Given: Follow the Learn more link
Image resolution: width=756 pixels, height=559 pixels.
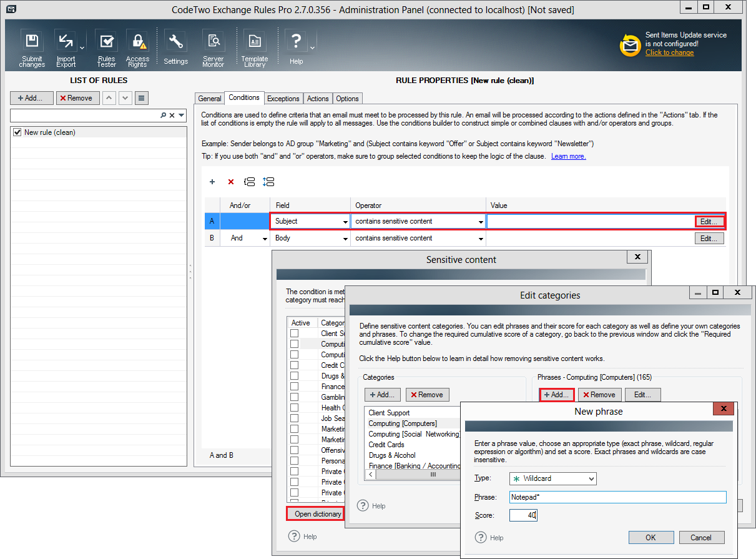Looking at the screenshot, I should 568,156.
